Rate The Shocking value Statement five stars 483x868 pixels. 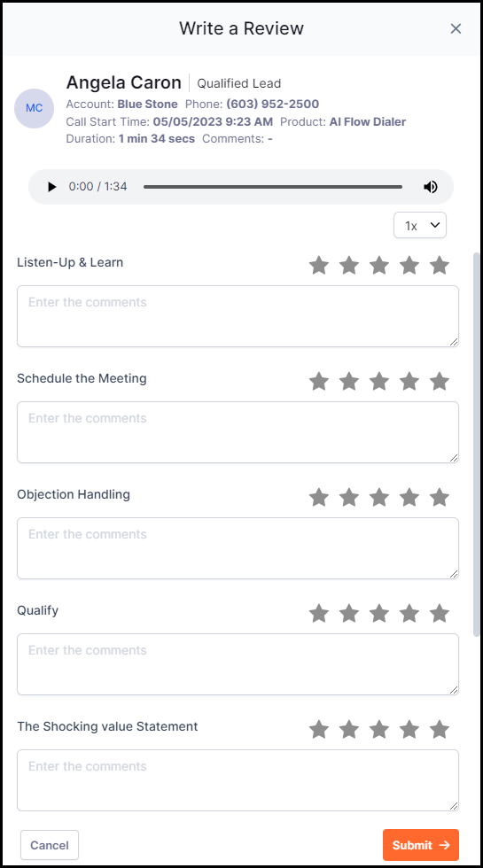(440, 730)
